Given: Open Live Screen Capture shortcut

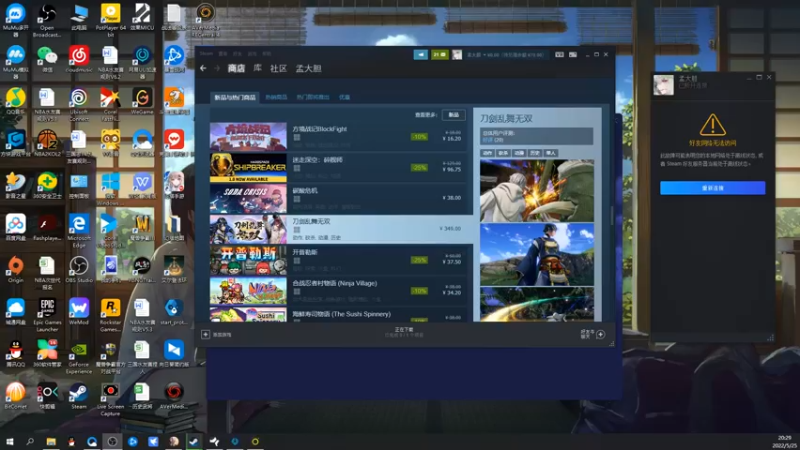Looking at the screenshot, I should (x=110, y=399).
